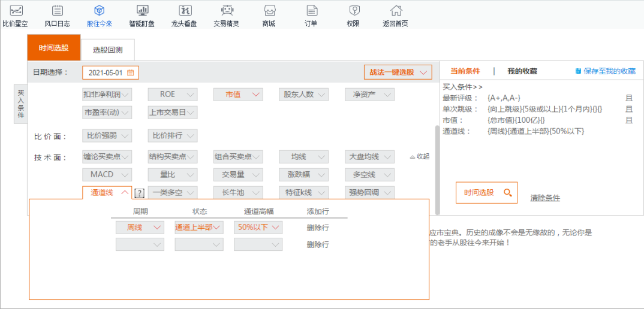Image resolution: width=644 pixels, height=309 pixels.
Task: Collapse the technical section with 收起
Action: pos(419,156)
